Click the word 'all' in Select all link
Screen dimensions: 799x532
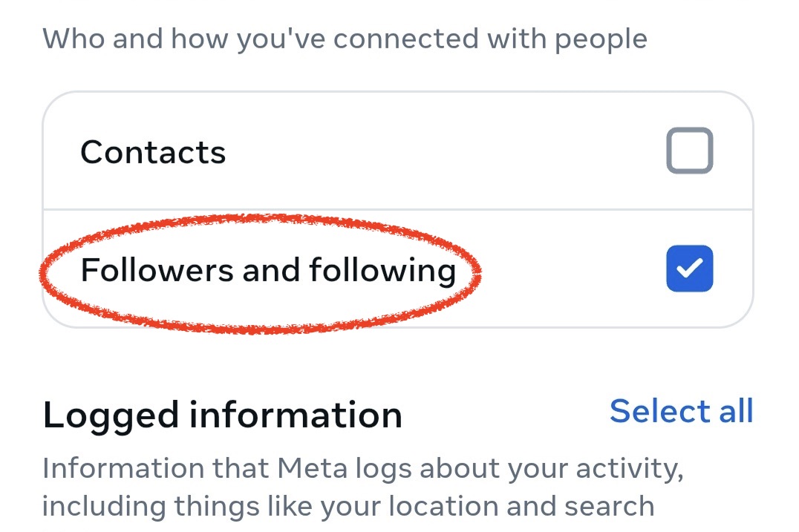736,411
